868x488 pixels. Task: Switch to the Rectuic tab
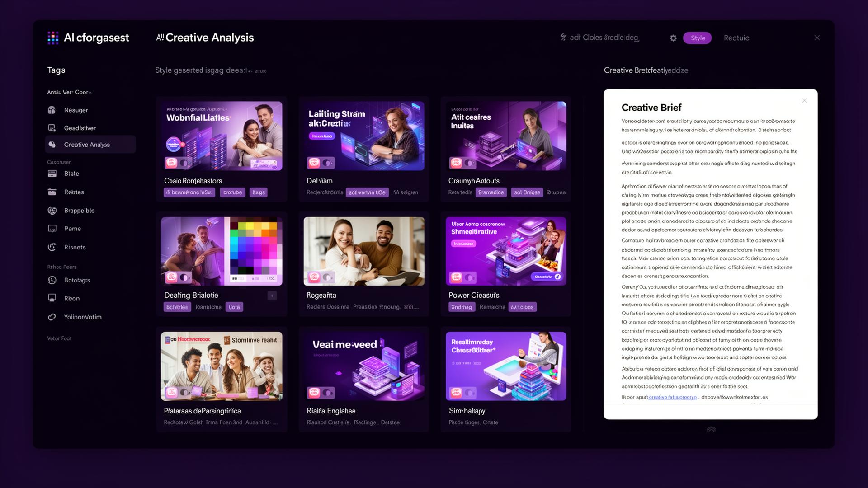point(736,38)
